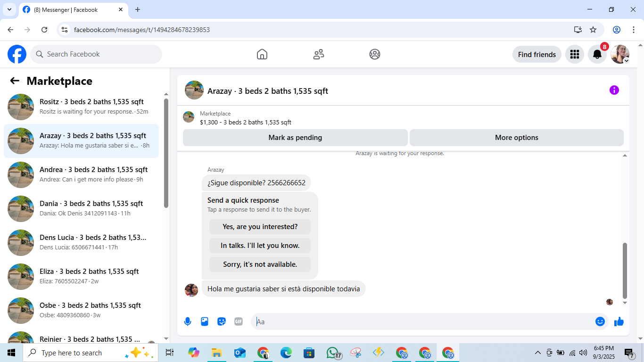Click the Search Facebook field
Viewport: 644px width, 362px height.
96,54
